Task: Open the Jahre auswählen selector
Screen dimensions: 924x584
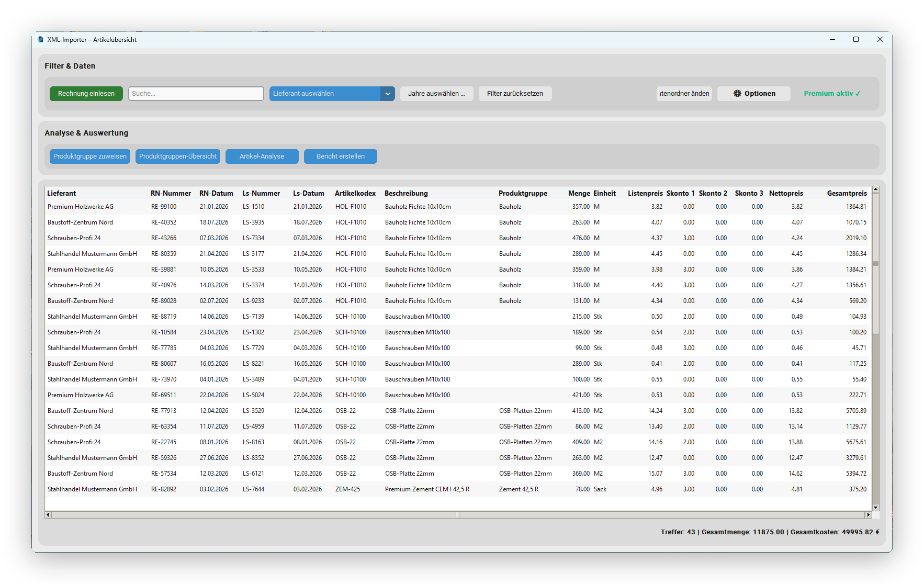Action: pyautogui.click(x=437, y=94)
